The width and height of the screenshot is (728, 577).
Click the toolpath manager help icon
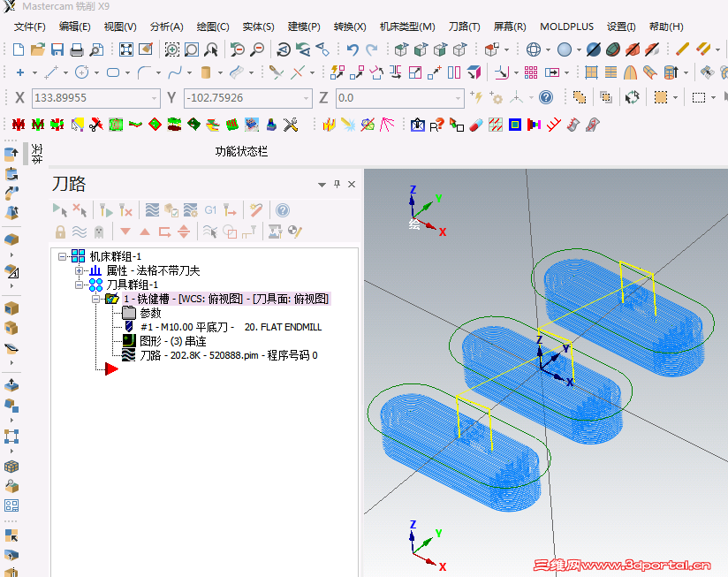click(x=283, y=210)
